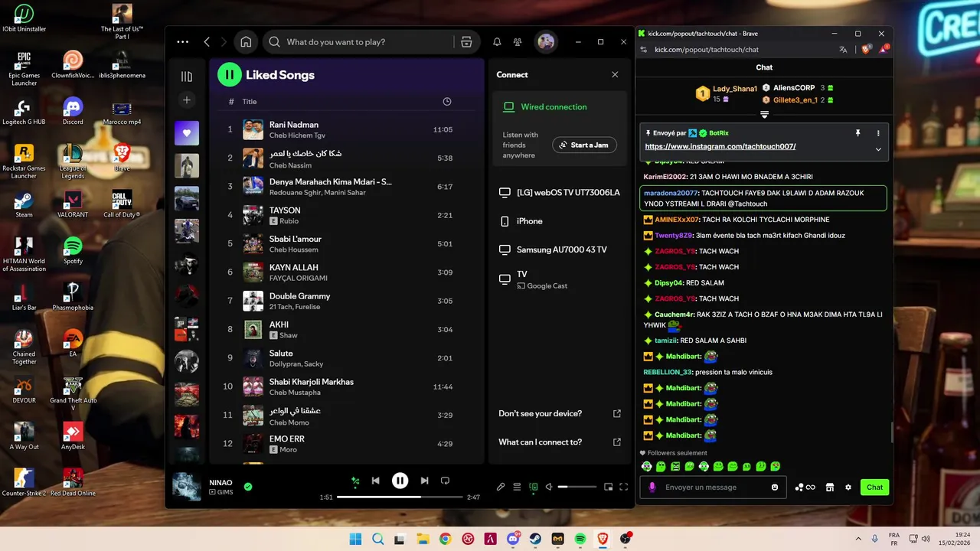Open Discord desktop shortcut
980x551 pixels.
(73, 111)
